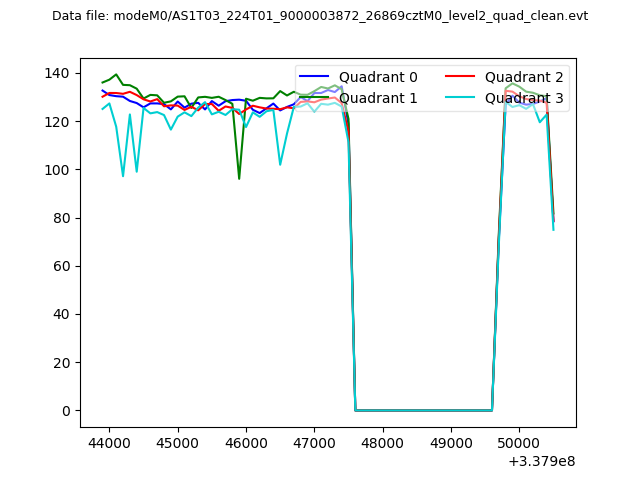640x480 pixels.
Task: Select the cyan line swatch in legend
Action: [x=462, y=99]
